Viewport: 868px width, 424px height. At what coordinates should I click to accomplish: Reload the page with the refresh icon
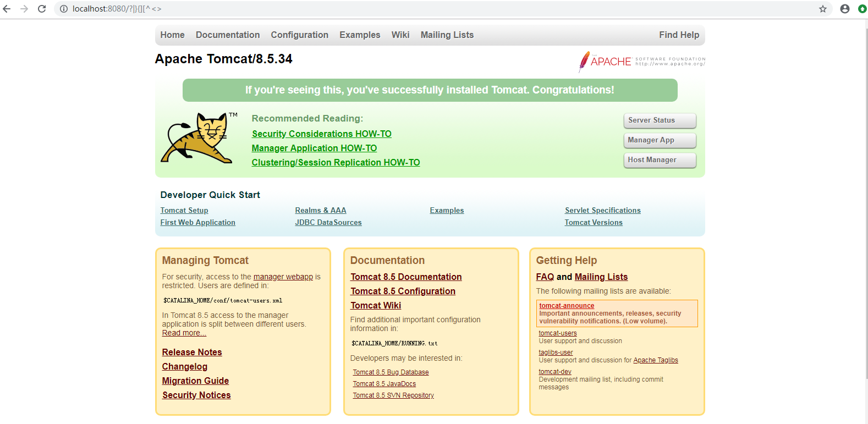pyautogui.click(x=42, y=9)
